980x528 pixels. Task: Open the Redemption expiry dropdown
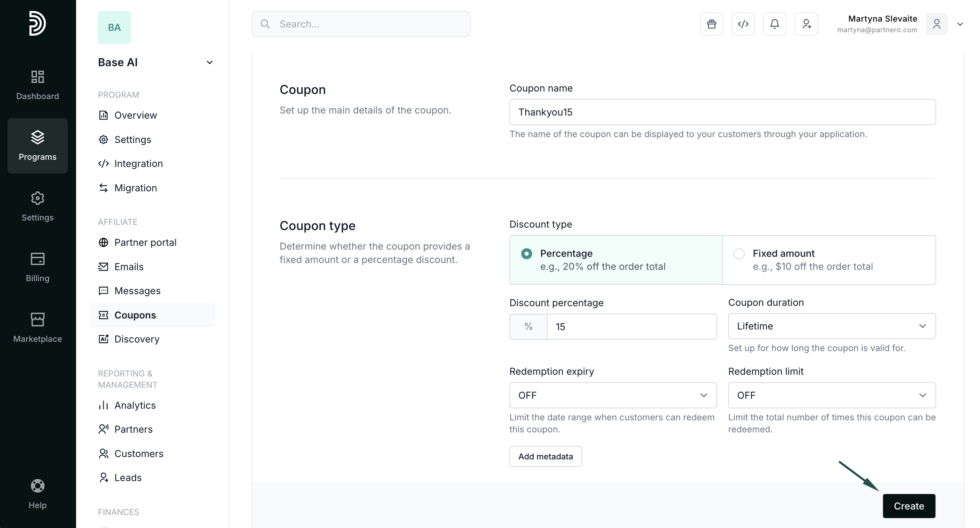click(x=613, y=395)
